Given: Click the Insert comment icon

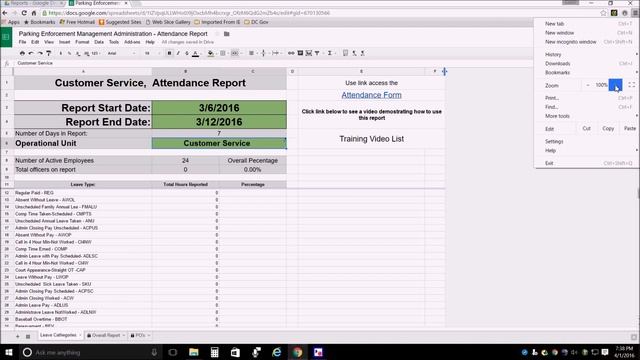Looking at the screenshot, I should tap(300, 53).
